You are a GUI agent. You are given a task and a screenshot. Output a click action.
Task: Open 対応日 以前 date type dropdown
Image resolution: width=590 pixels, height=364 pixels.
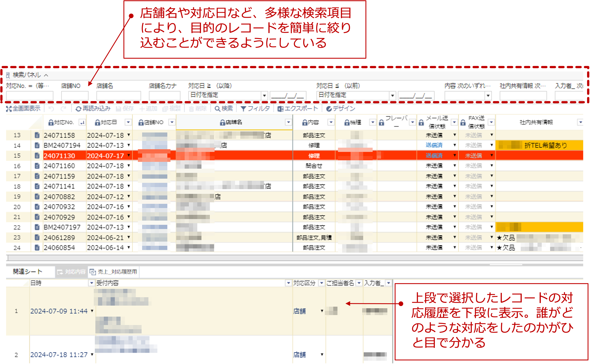392,96
